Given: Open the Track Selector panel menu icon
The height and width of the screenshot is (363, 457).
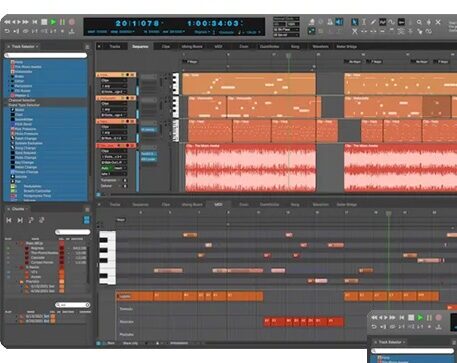Looking at the screenshot, I should 87,47.
